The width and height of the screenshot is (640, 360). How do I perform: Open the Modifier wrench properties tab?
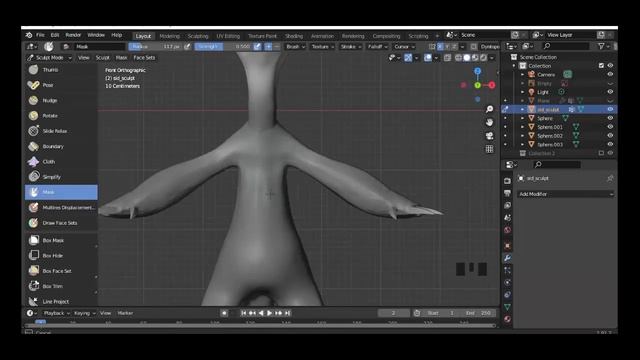click(507, 258)
